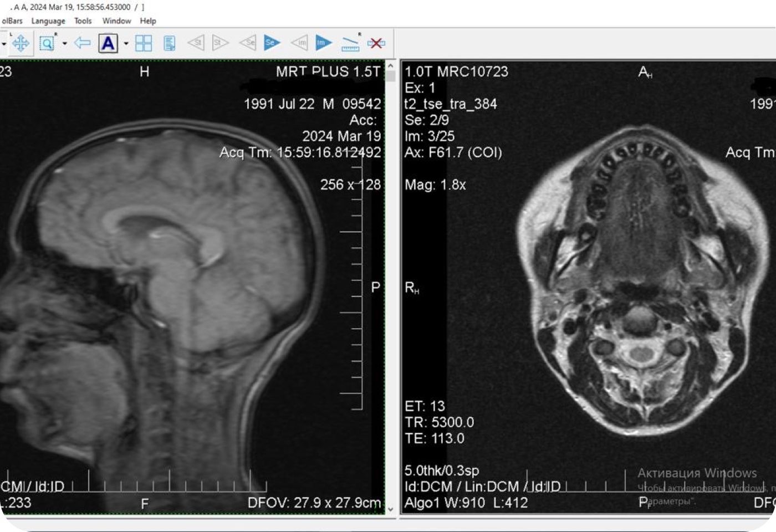Click the 't2_tse_tra_384' series label

[x=451, y=104]
